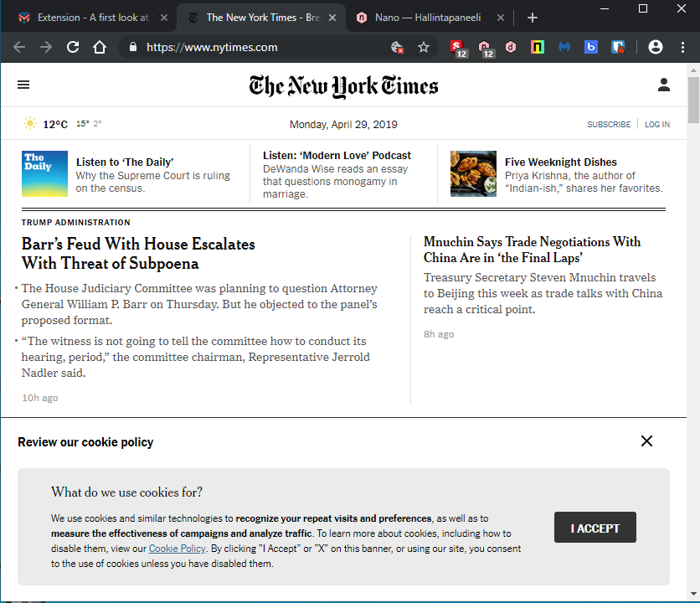
Task: Close the cookie policy banner
Action: click(x=646, y=441)
